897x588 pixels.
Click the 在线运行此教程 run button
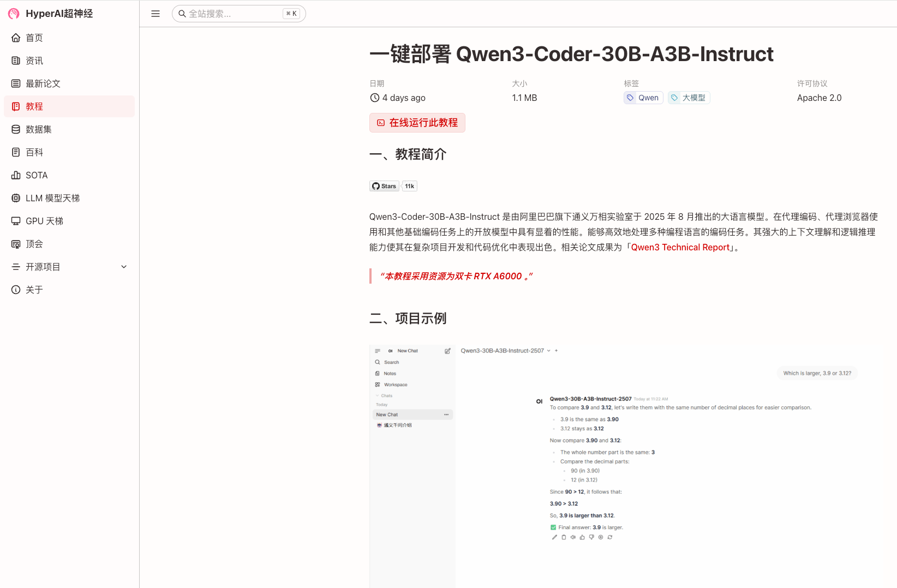pos(417,123)
